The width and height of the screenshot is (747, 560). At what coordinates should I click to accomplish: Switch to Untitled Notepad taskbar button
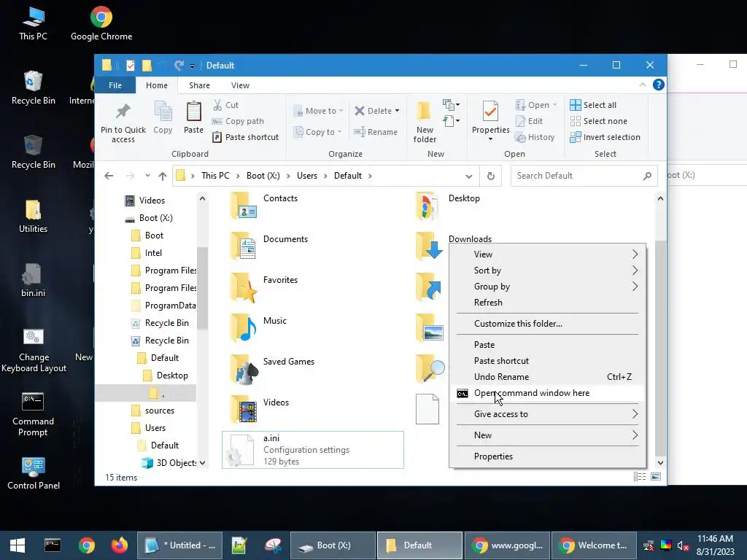tap(180, 545)
